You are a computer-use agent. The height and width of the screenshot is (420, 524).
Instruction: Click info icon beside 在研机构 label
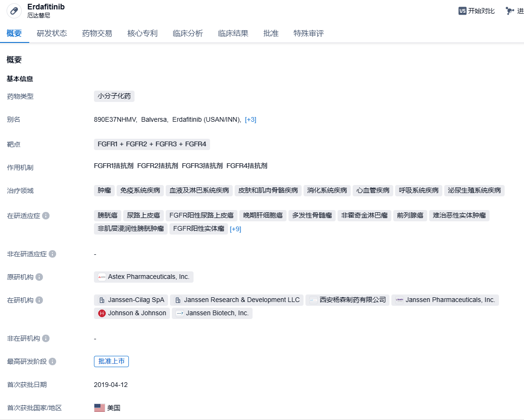coord(39,300)
